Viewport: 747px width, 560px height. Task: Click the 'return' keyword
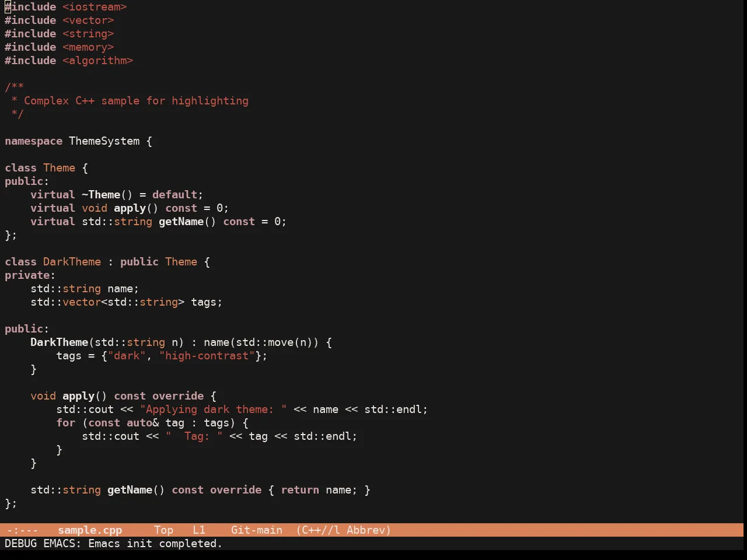pos(300,490)
